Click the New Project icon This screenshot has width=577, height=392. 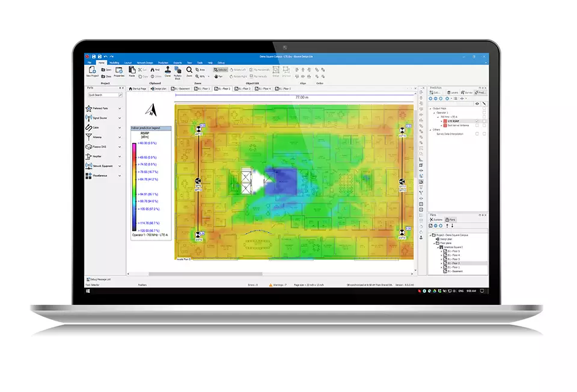click(x=92, y=70)
